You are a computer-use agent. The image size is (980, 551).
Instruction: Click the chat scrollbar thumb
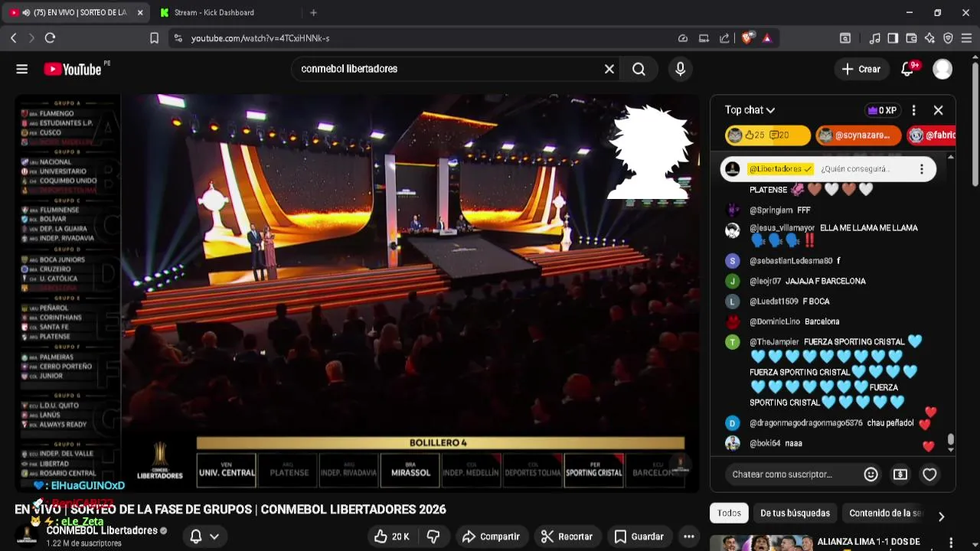tap(950, 439)
